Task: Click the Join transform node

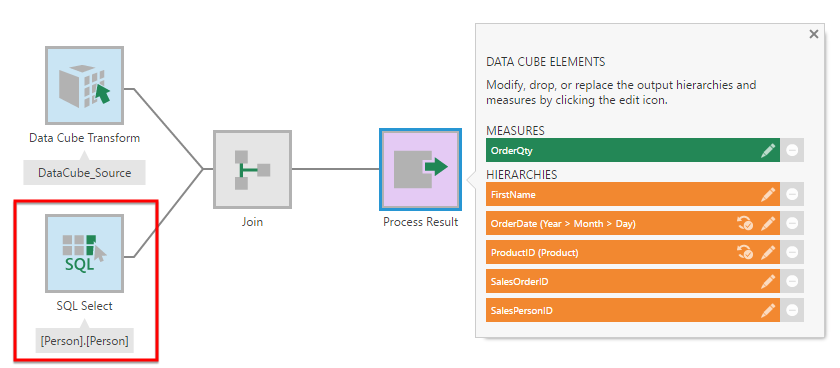Action: click(x=252, y=169)
